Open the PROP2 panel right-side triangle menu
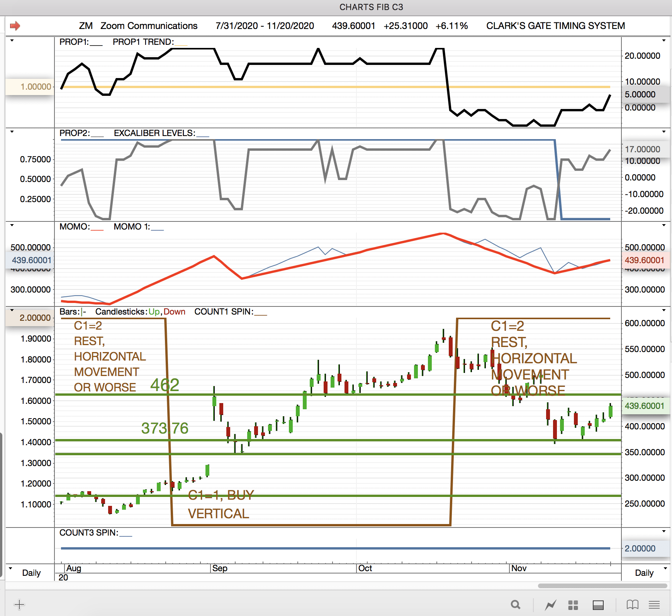Viewport: 672px width, 616px height. 664,132
